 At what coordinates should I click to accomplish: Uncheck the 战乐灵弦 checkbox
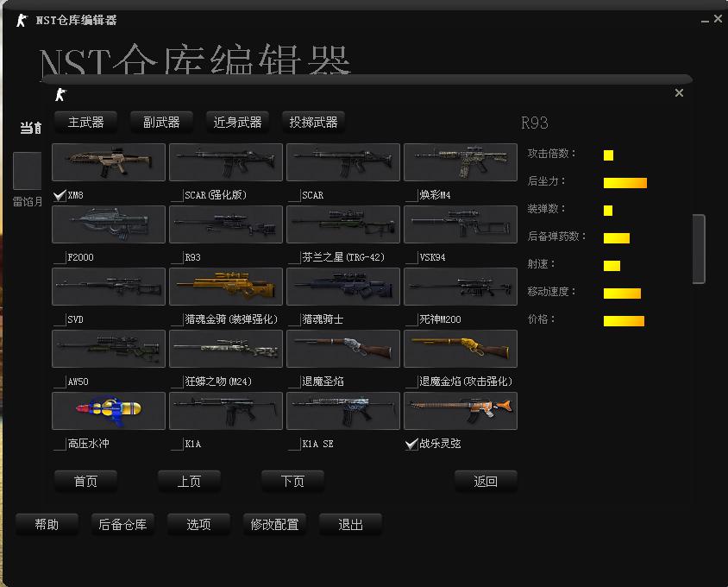click(411, 445)
